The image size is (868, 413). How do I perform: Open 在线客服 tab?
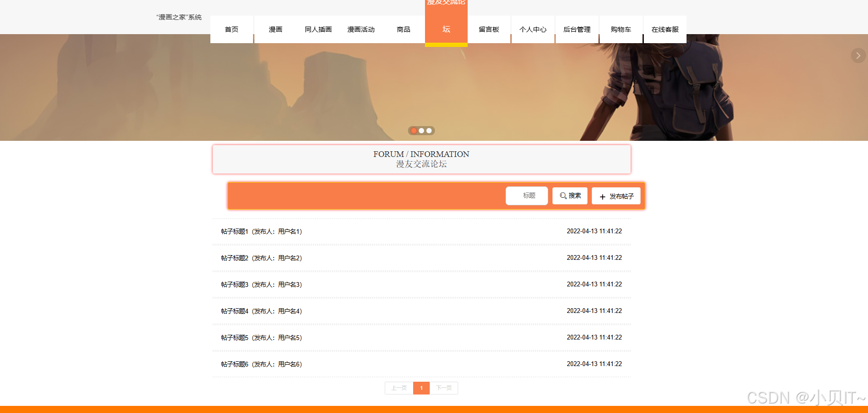point(665,29)
